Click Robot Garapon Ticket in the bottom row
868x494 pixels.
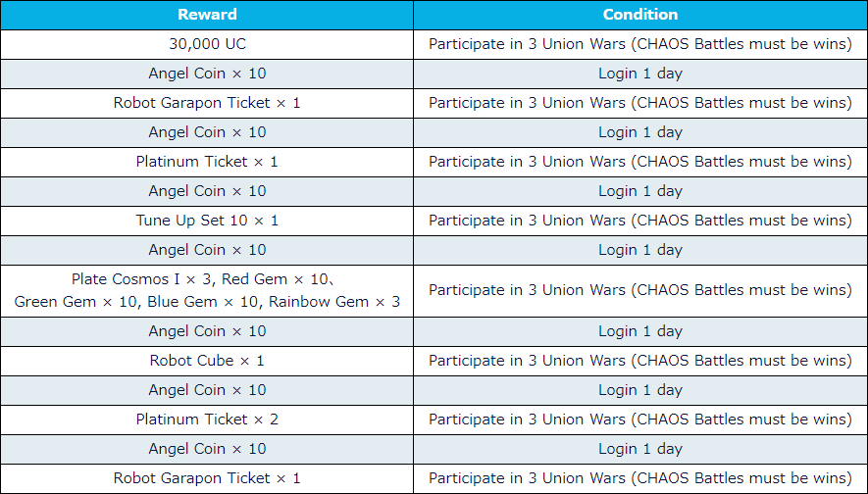coord(207,478)
